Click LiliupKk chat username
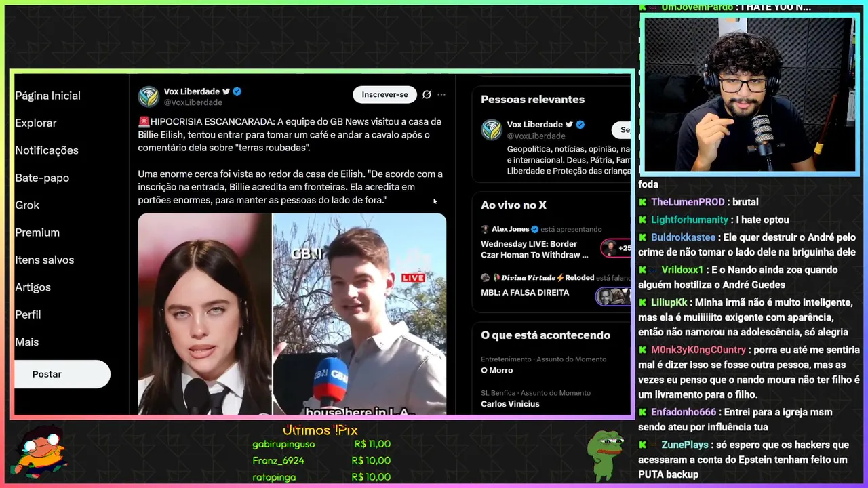This screenshot has width=868, height=488. click(669, 302)
